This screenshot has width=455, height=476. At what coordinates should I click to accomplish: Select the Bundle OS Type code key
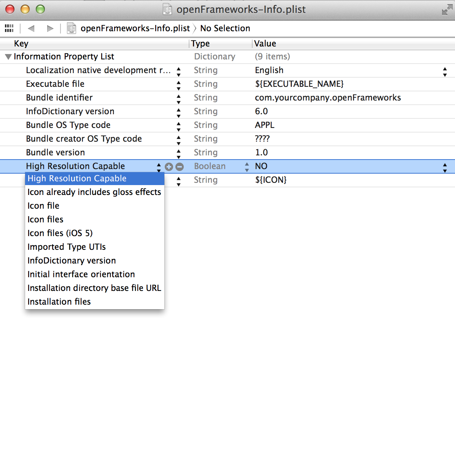tap(68, 125)
